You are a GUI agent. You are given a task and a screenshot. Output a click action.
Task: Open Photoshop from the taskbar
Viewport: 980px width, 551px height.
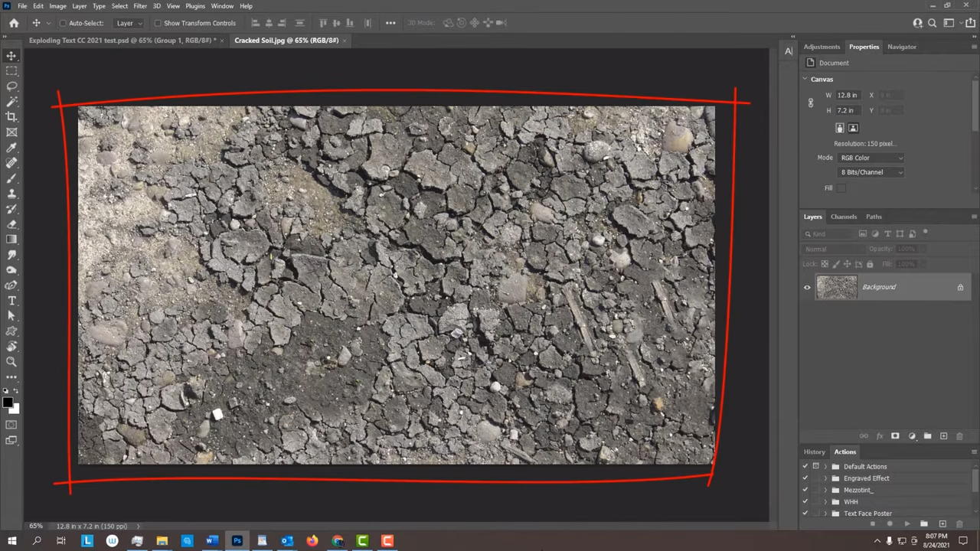237,542
